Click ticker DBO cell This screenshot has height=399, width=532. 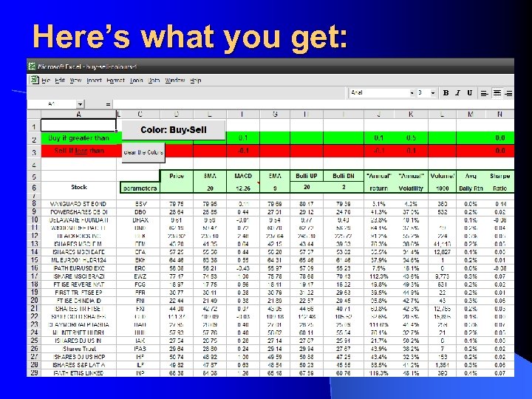[x=140, y=212]
